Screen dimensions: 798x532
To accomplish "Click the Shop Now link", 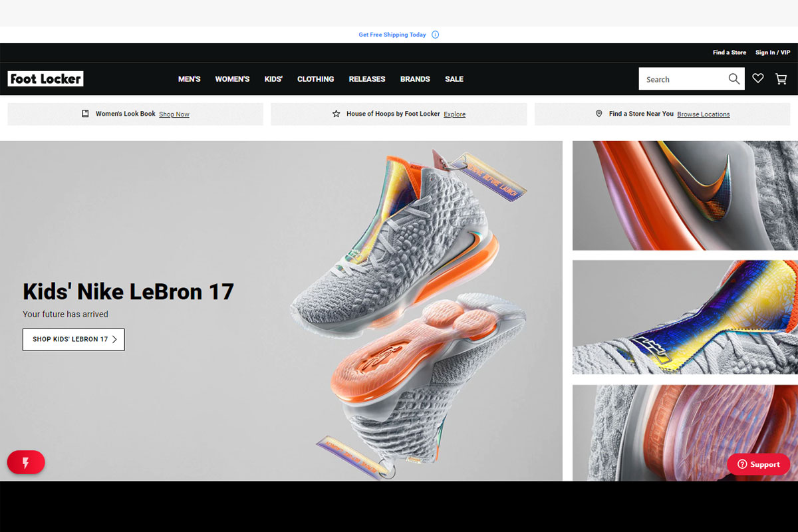I will click(x=174, y=114).
